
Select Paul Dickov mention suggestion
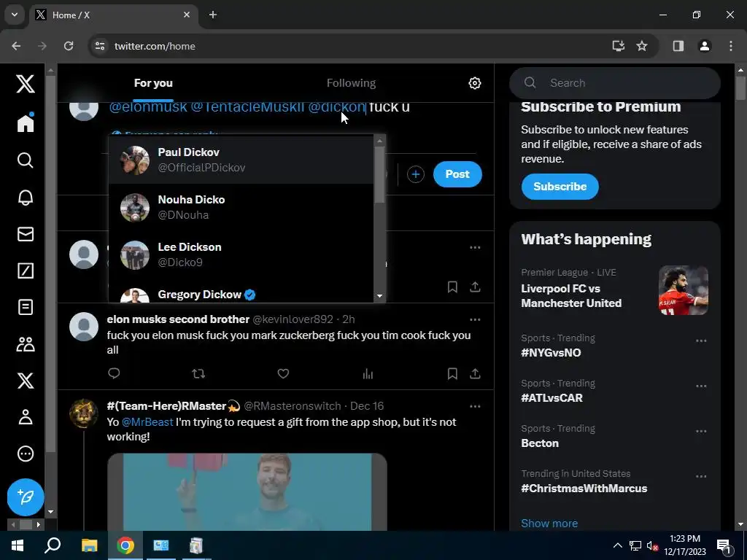241,160
